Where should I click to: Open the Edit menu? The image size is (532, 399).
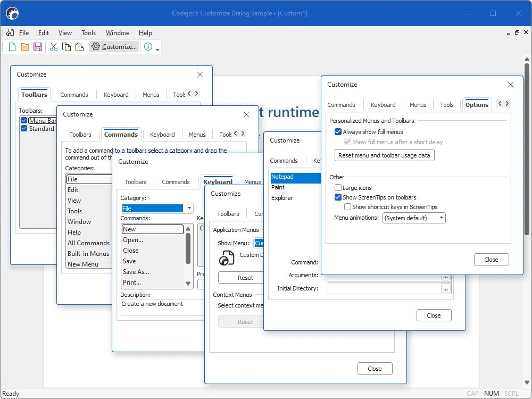[x=44, y=33]
